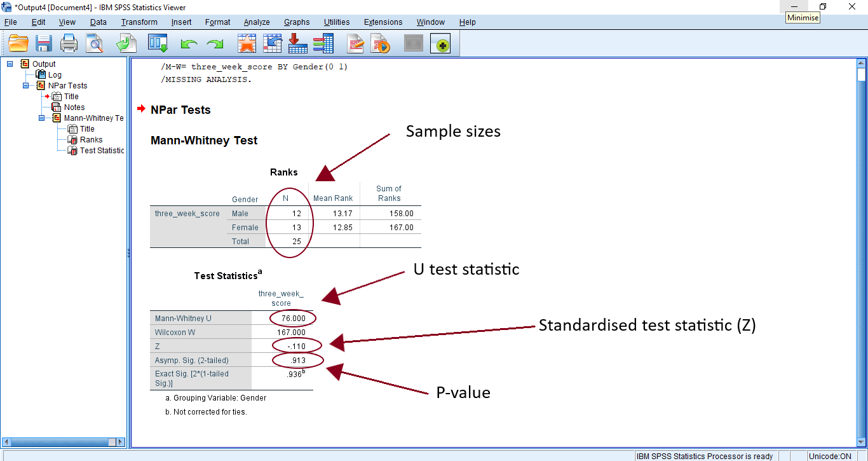Click the Go to Case icon

point(273,43)
